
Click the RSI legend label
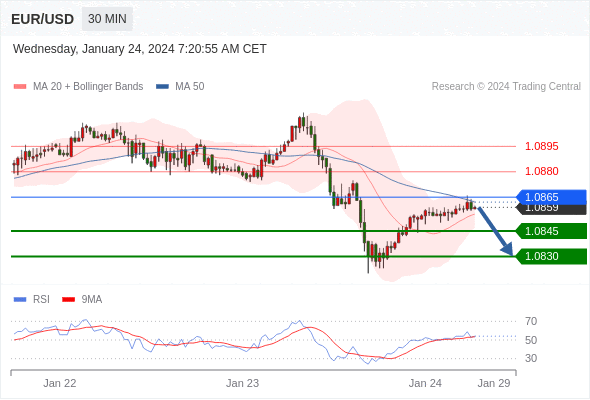[41, 300]
